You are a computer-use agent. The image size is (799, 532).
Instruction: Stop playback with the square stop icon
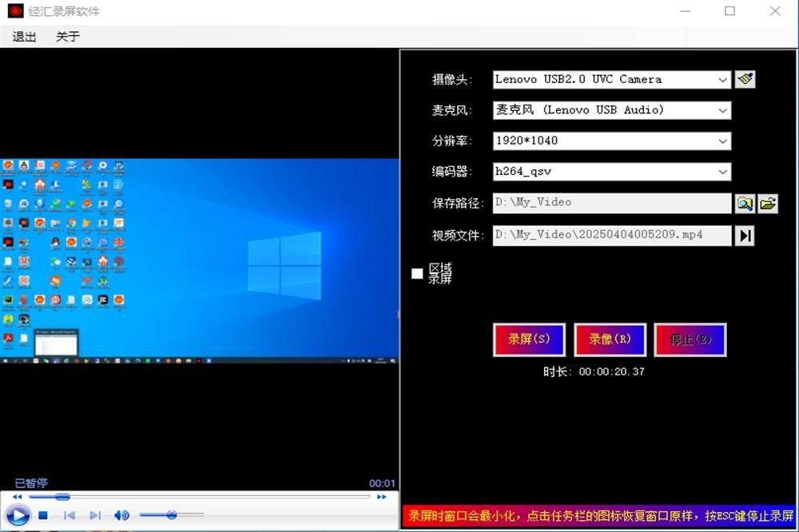point(44,516)
